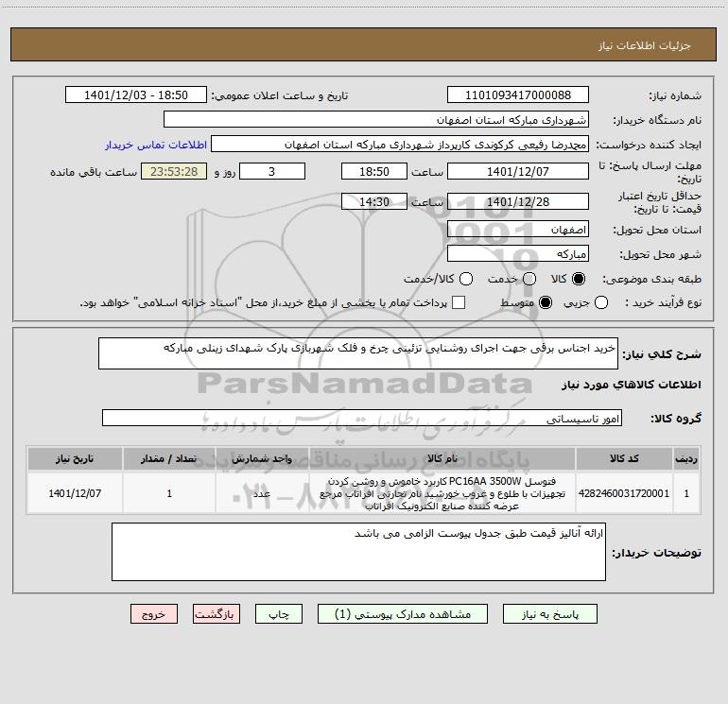Click the پاسخ به نیاز button
Screen dimensions: 728x704
[x=549, y=614]
